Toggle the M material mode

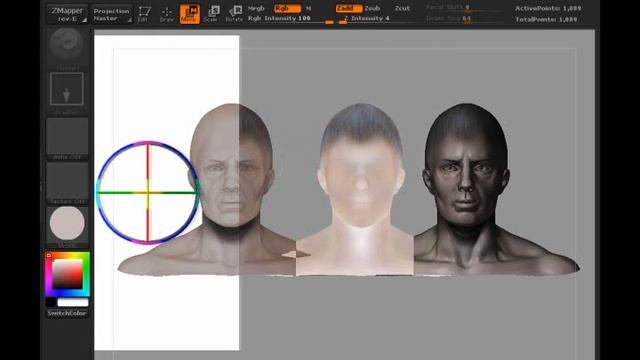click(309, 8)
